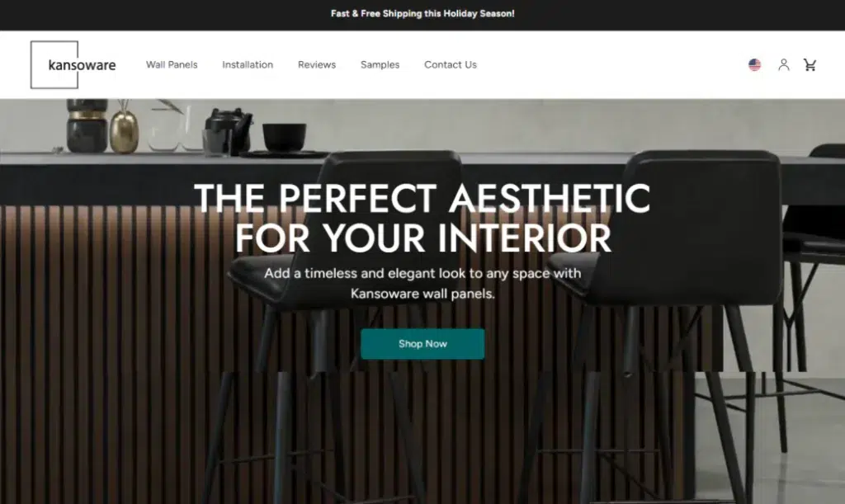Click the Perfect Aesthetic hero headline
The width and height of the screenshot is (845, 504).
point(422,218)
